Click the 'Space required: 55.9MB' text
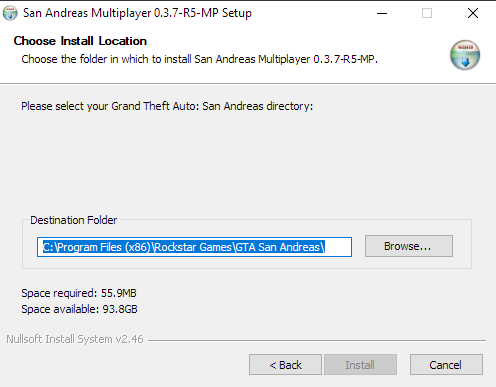496x387 pixels. (x=79, y=293)
